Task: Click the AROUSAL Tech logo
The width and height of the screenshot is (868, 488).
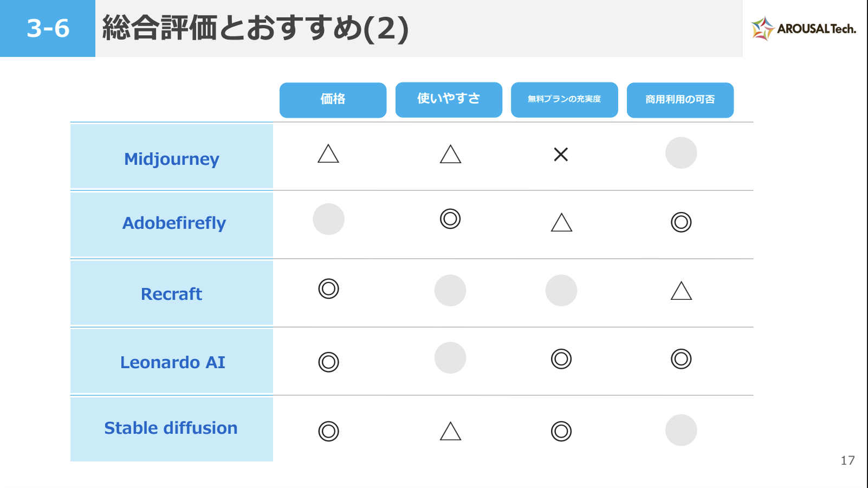Action: 804,29
